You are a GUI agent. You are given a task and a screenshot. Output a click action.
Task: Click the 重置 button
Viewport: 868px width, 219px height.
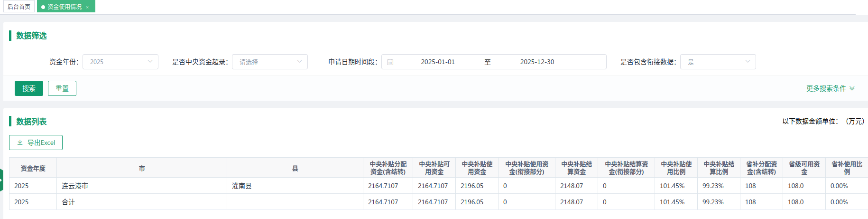click(x=62, y=88)
